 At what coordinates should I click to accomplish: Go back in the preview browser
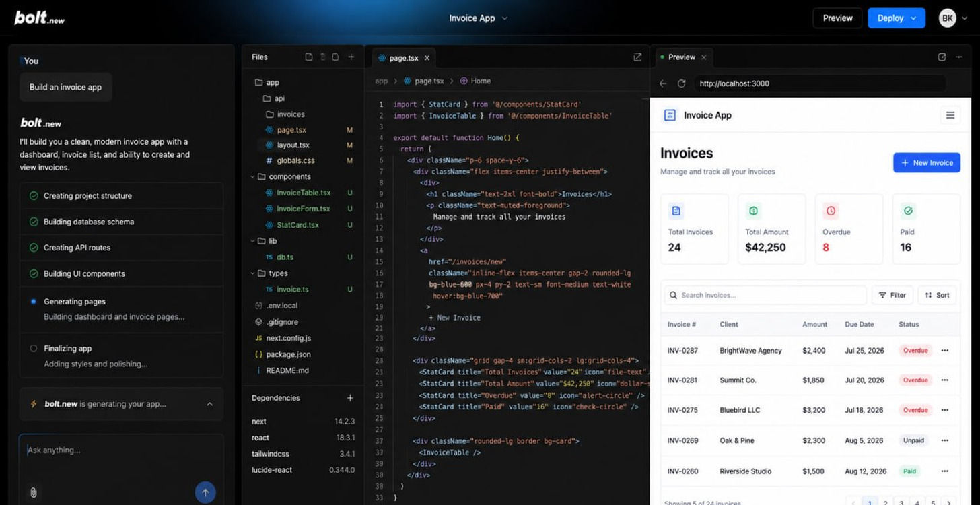point(663,83)
